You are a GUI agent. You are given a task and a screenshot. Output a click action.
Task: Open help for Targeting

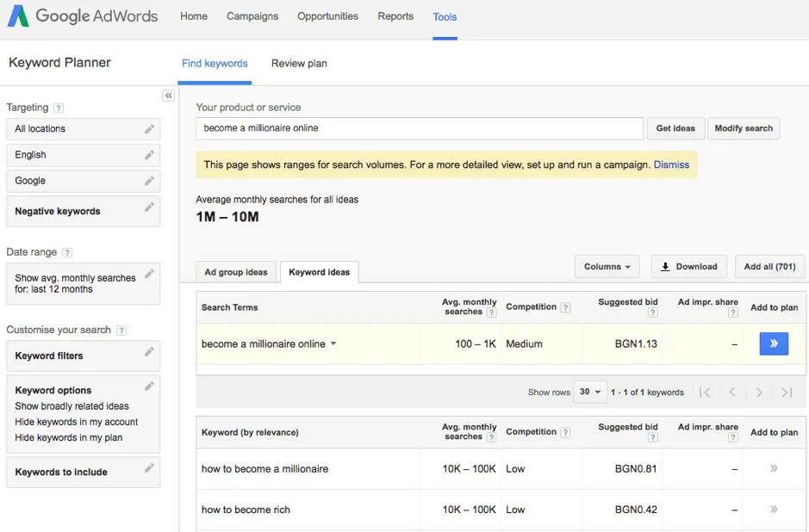pos(59,108)
